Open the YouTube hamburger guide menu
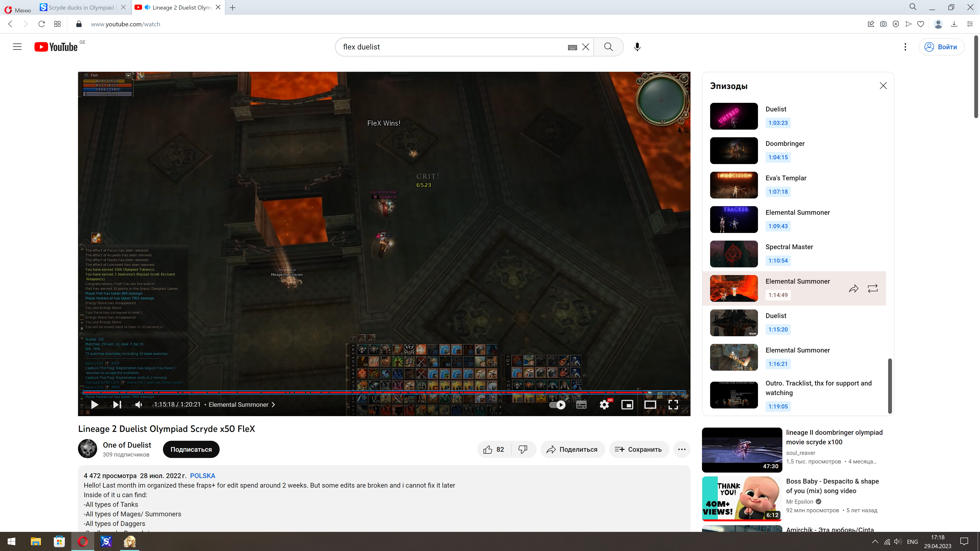The image size is (980, 551). click(x=17, y=47)
